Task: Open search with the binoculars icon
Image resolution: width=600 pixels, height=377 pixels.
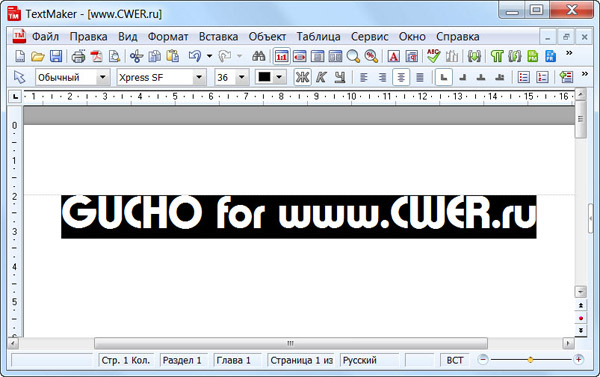Action: click(x=259, y=56)
